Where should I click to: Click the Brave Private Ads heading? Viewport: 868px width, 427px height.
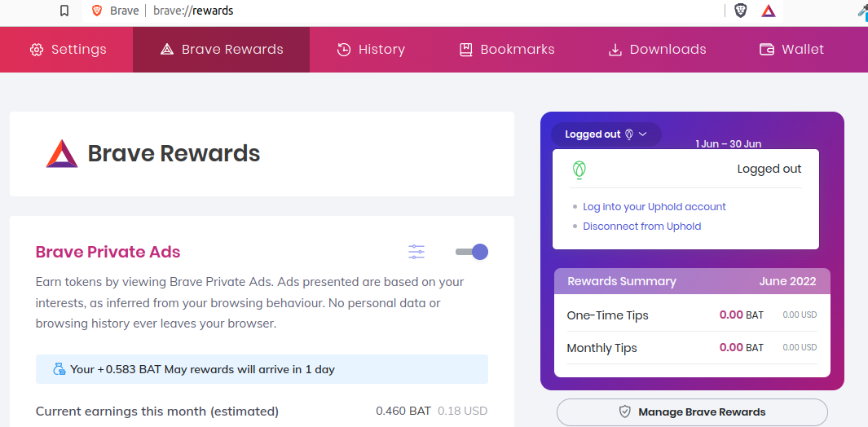(108, 252)
